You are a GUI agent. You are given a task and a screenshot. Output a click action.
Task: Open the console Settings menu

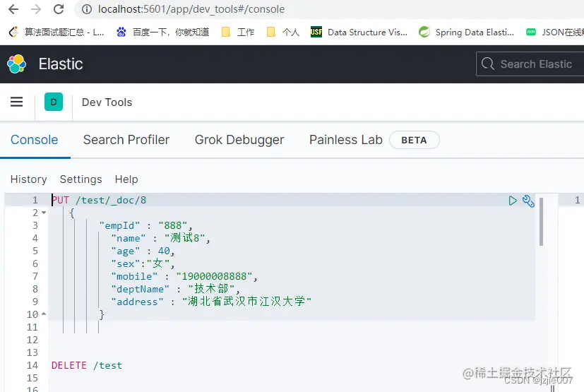click(x=81, y=179)
